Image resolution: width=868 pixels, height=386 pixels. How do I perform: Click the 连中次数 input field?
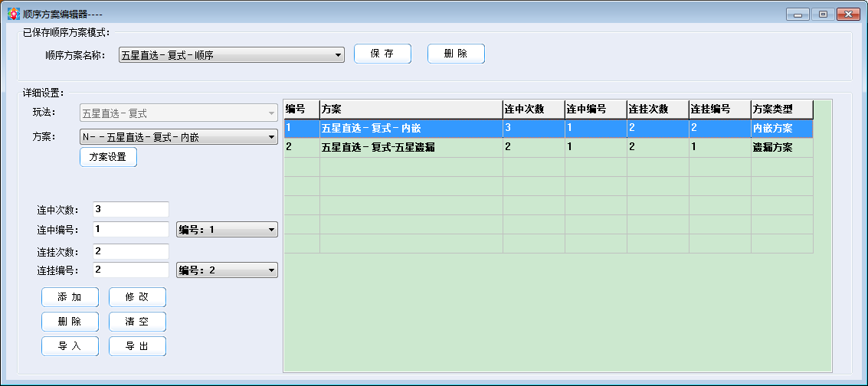pos(130,210)
